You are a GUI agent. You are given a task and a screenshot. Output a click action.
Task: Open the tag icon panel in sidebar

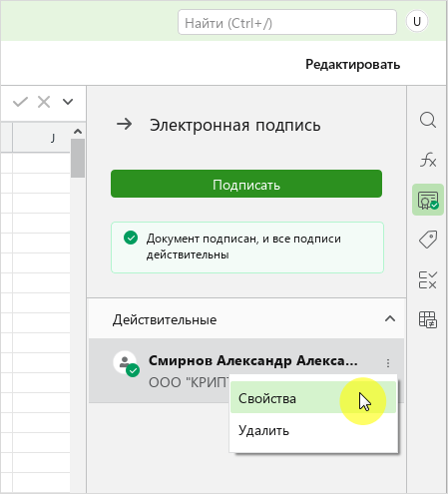point(428,240)
